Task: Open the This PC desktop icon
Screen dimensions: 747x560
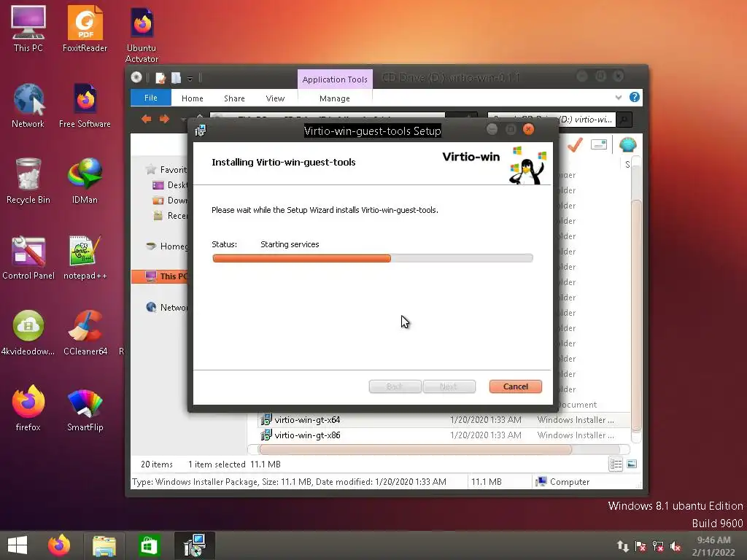Action: (28, 28)
